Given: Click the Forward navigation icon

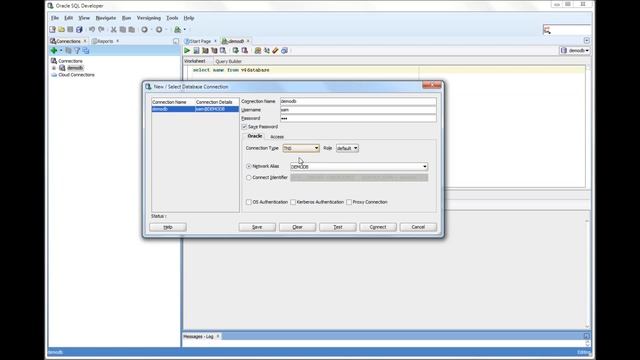Looking at the screenshot, I should (x=159, y=29).
